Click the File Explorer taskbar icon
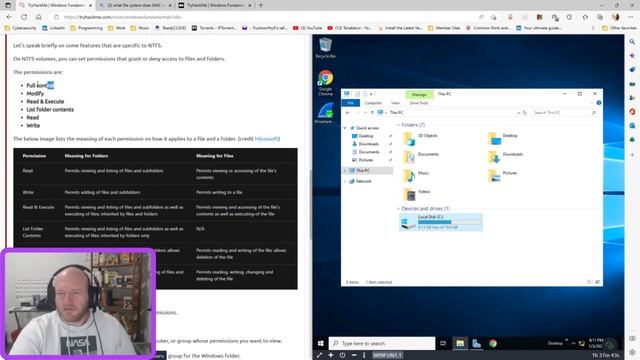640x360 pixels. point(460,343)
